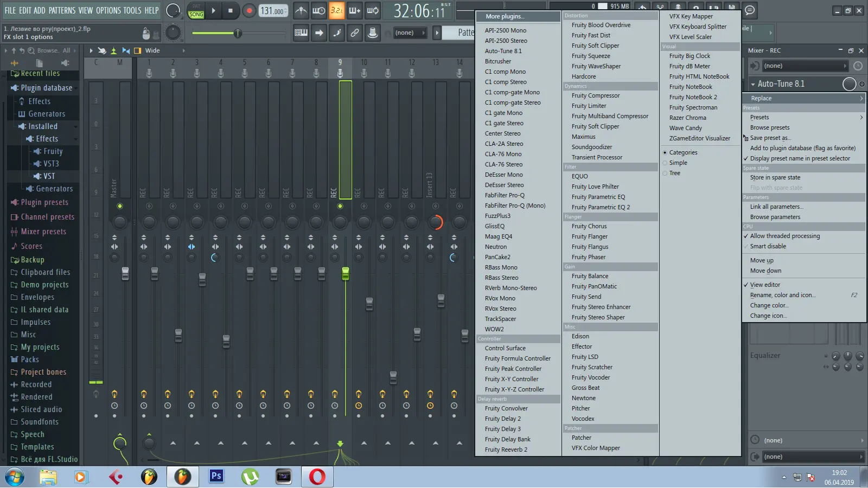Click Browse presets
Viewport: 868px width, 488px height.
click(x=769, y=127)
